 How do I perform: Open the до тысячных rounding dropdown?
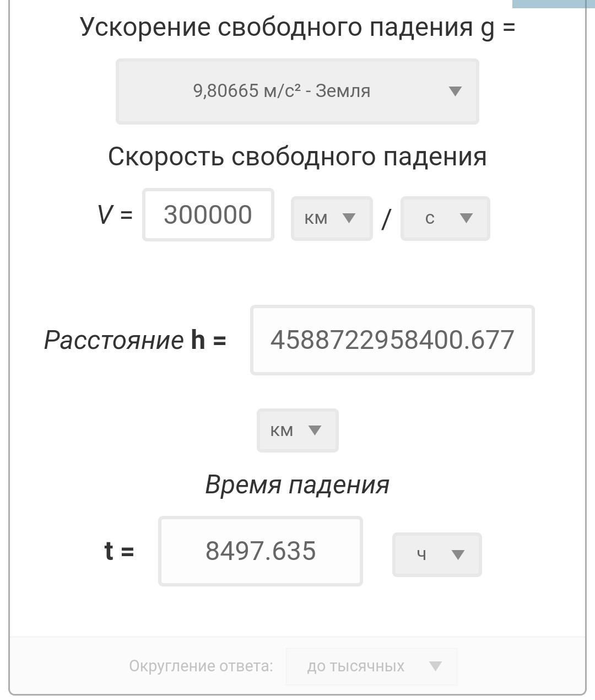[372, 666]
